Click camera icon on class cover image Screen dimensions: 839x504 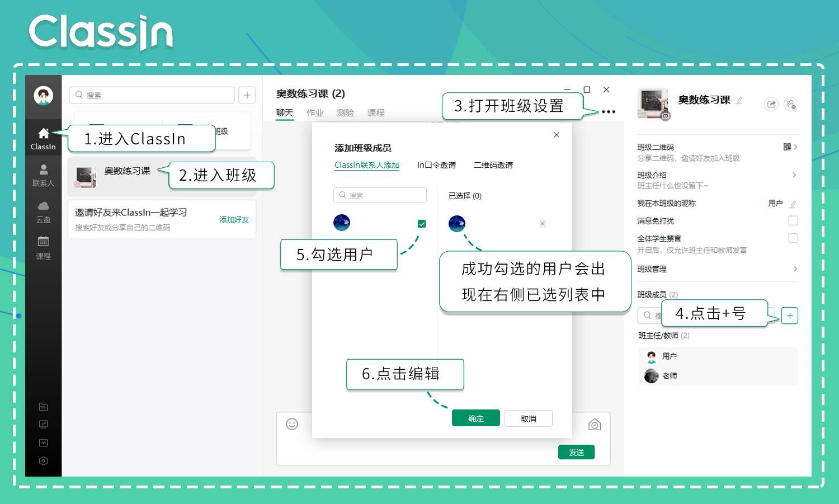coord(665,116)
